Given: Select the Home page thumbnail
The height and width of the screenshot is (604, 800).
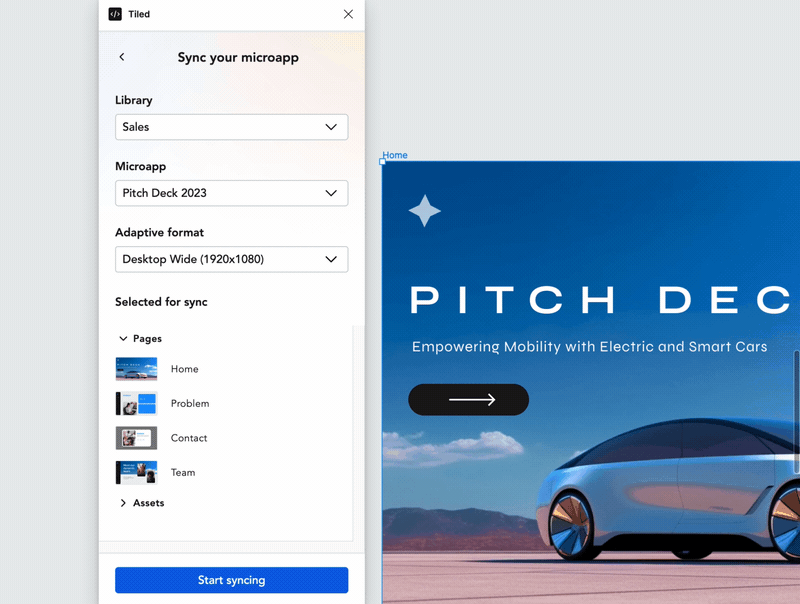Looking at the screenshot, I should point(136,369).
